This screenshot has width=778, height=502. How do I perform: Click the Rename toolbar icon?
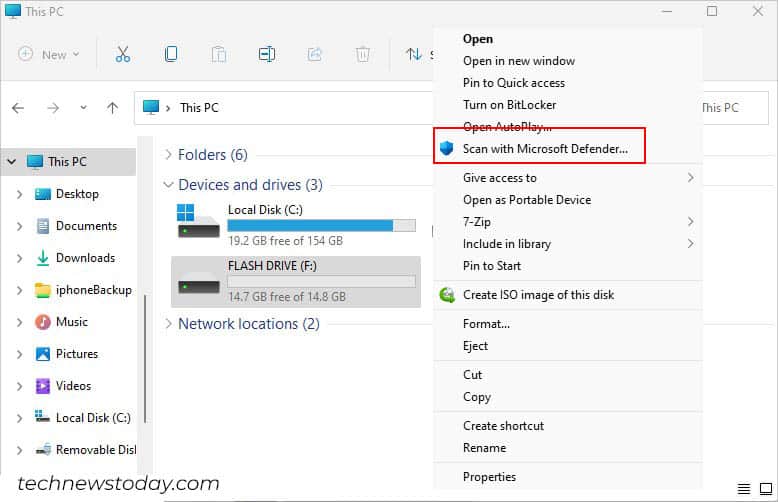(x=267, y=54)
